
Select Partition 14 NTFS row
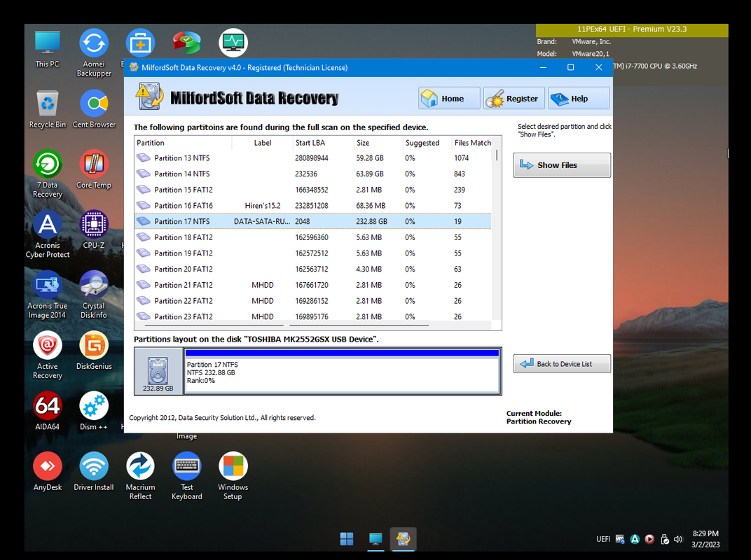313,174
